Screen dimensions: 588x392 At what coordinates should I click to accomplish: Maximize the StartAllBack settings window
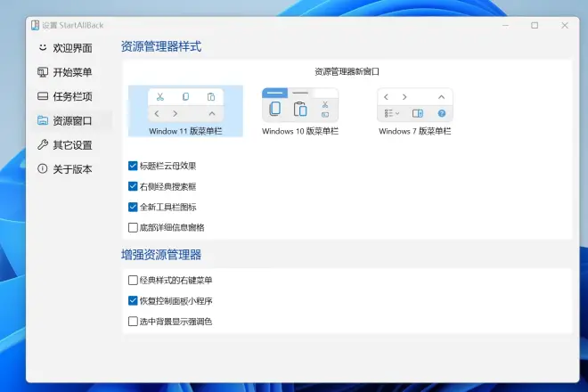(x=535, y=25)
